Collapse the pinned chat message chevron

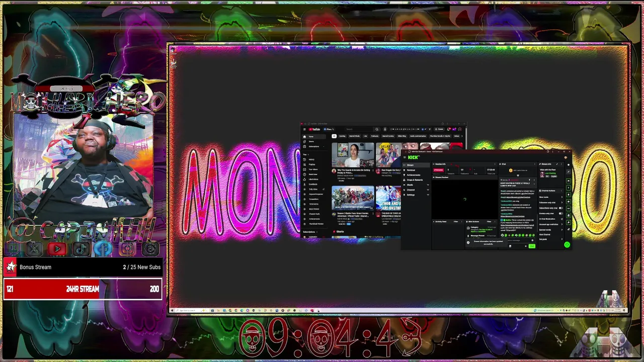[x=534, y=184]
